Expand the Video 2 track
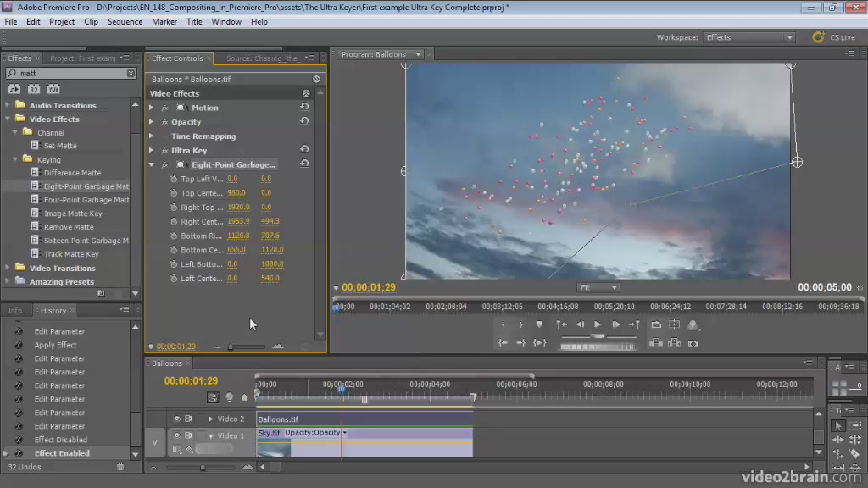 click(x=210, y=419)
